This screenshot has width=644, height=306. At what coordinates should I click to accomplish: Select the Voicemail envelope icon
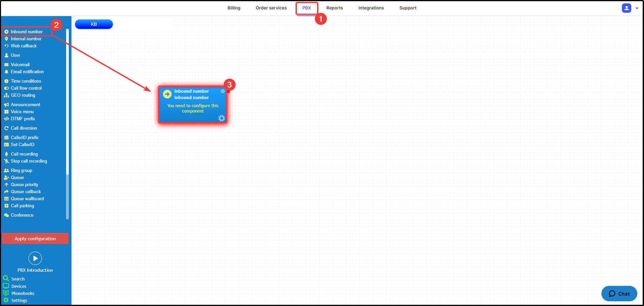(6, 65)
